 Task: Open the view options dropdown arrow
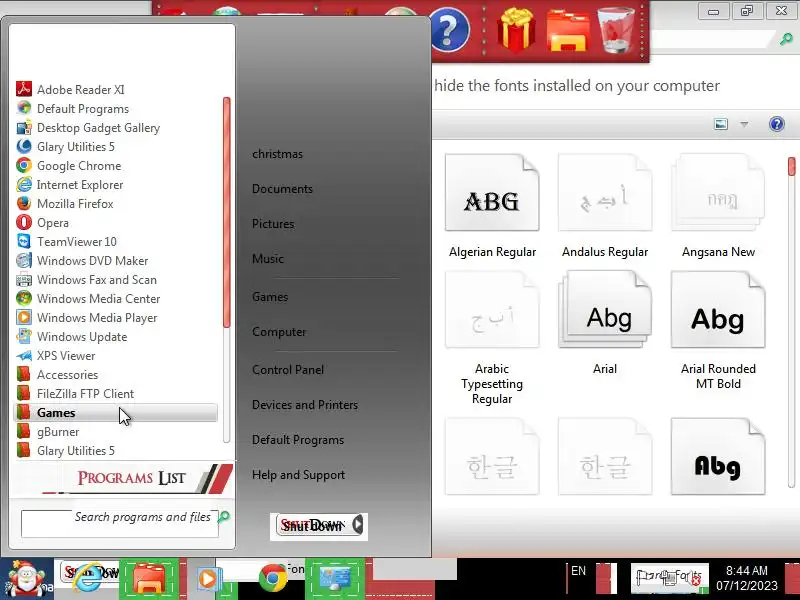[x=744, y=124]
